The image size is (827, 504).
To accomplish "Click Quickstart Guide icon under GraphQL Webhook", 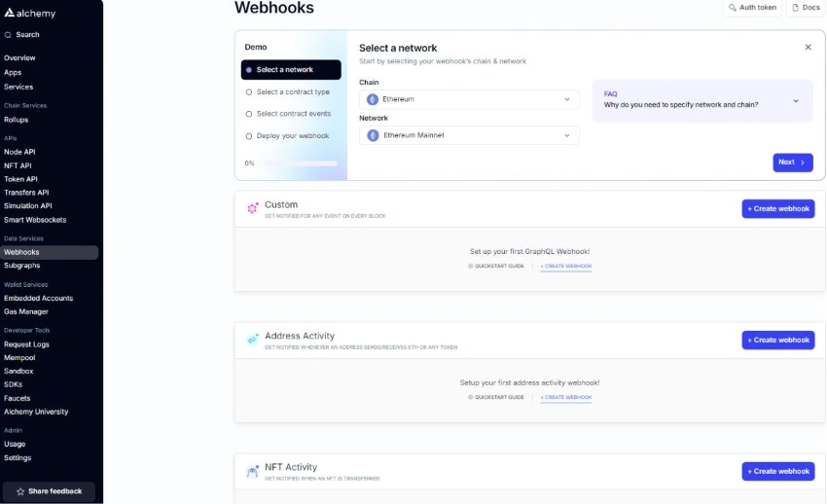I will tap(471, 267).
